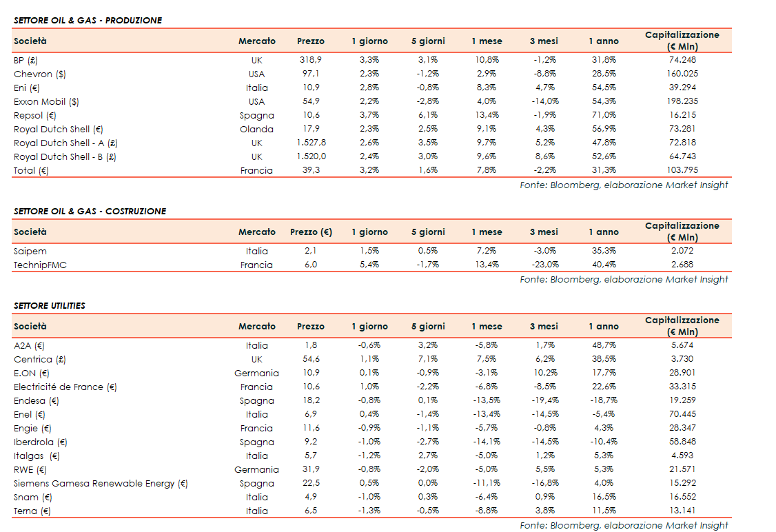The width and height of the screenshot is (776, 532).
Task: Click the Royal Dutch Shell - B (£) label
Action: tap(65, 156)
